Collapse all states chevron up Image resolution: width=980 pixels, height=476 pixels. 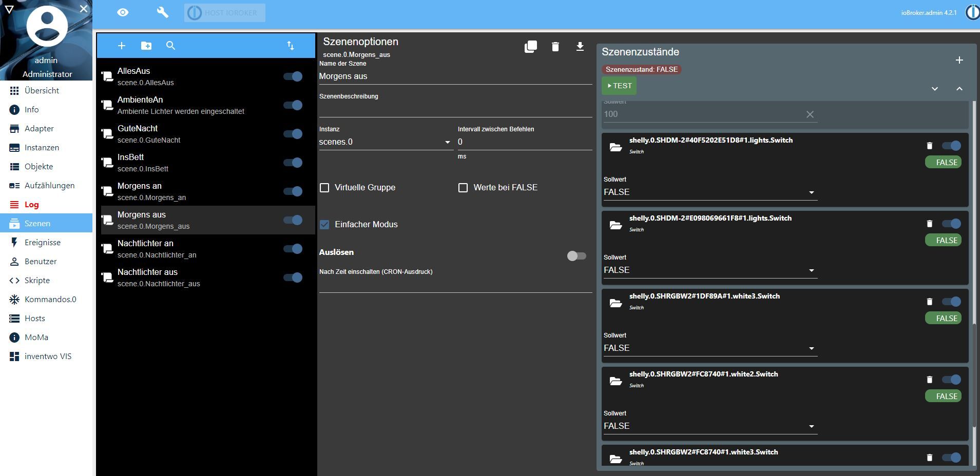click(959, 89)
